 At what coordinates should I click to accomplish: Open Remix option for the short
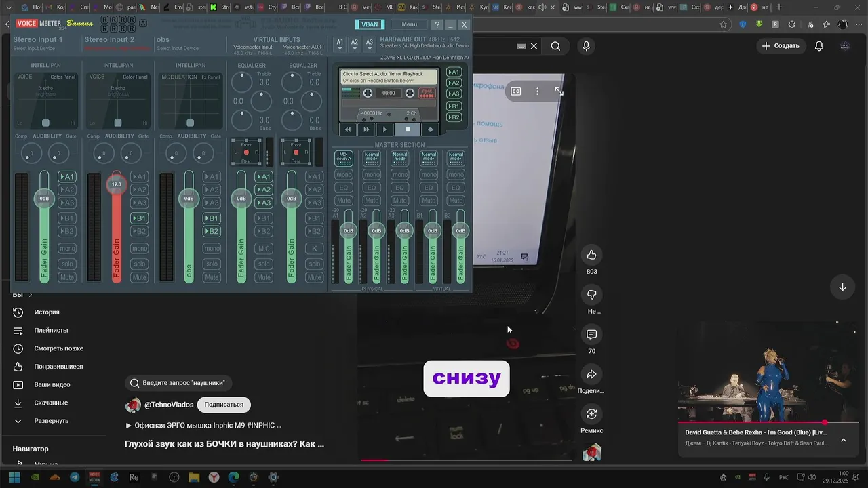(591, 414)
